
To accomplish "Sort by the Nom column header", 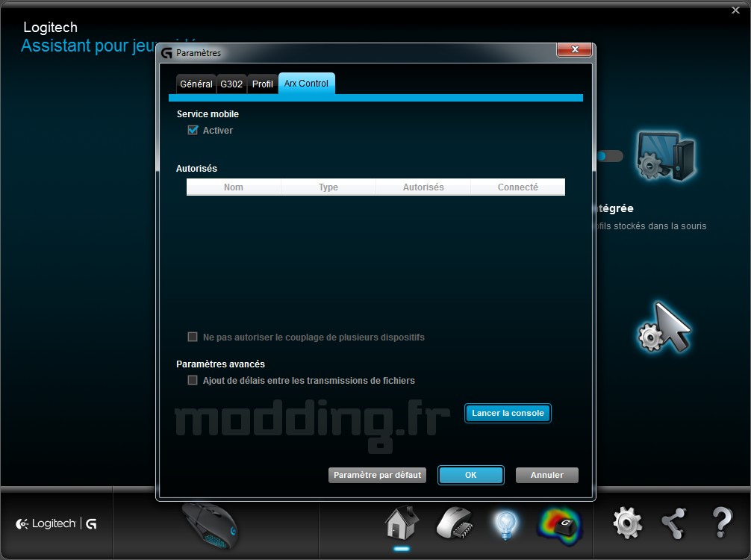I will pyautogui.click(x=234, y=187).
